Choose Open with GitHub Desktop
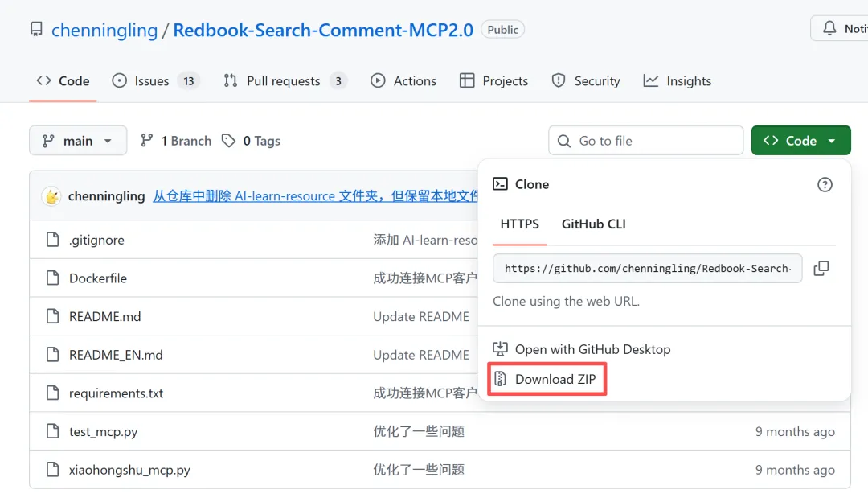 click(x=582, y=349)
